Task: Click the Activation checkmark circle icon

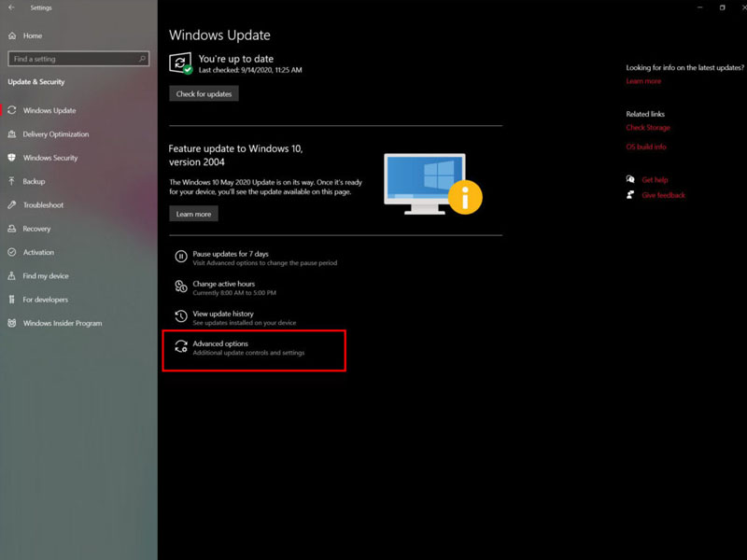Action: [x=12, y=252]
